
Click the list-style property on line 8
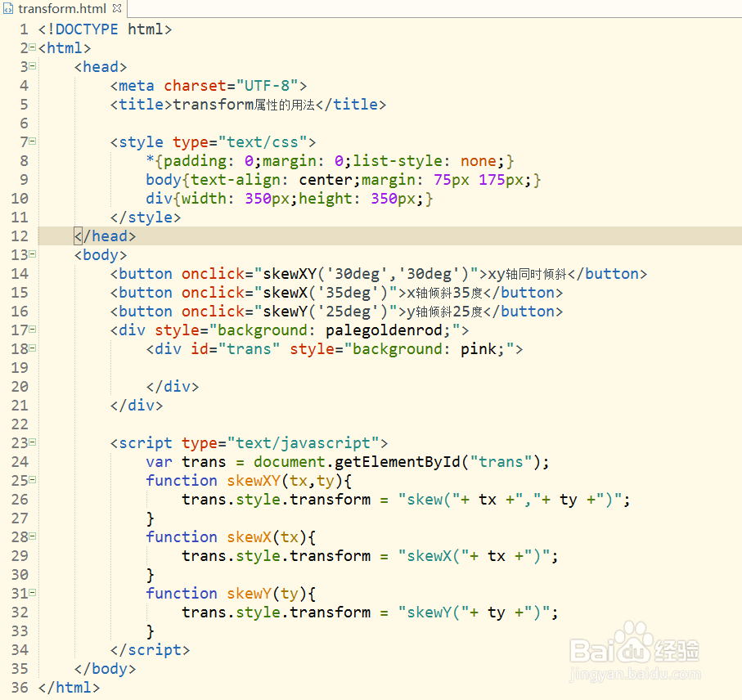click(x=398, y=161)
